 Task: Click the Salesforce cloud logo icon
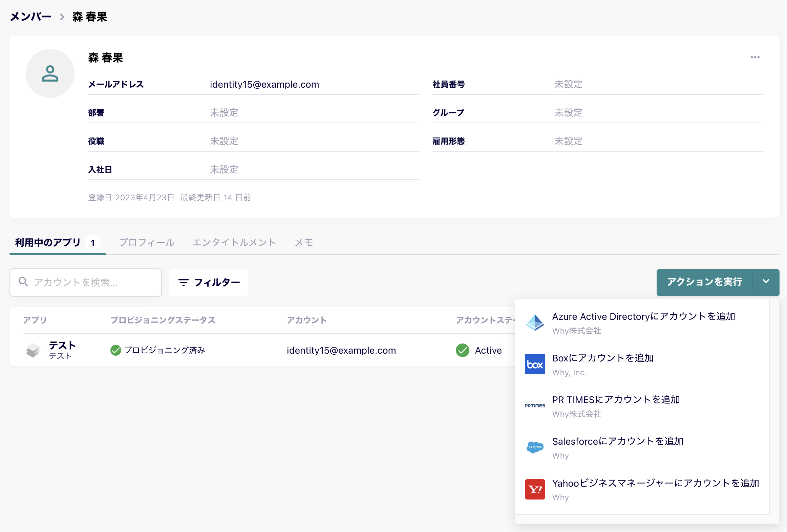click(535, 447)
